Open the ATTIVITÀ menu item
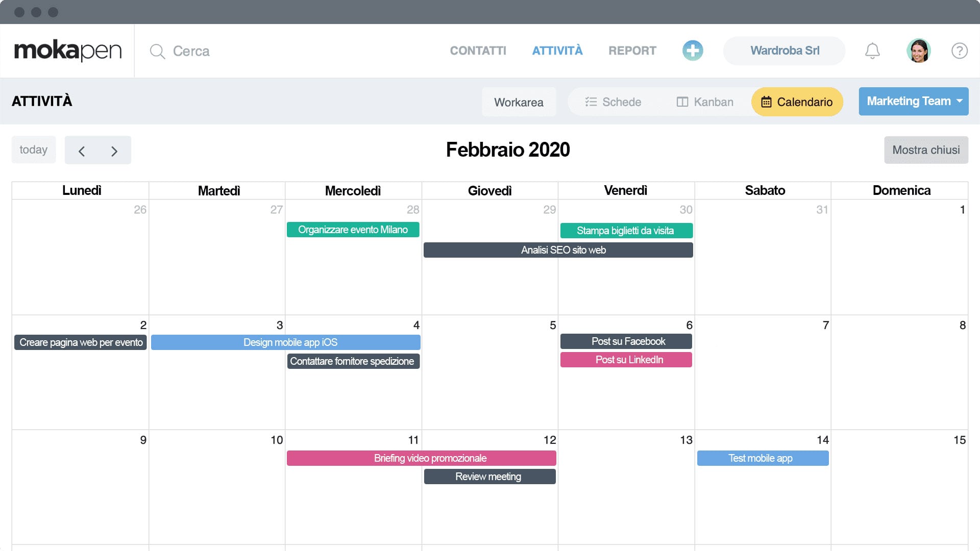The image size is (980, 551). [557, 51]
